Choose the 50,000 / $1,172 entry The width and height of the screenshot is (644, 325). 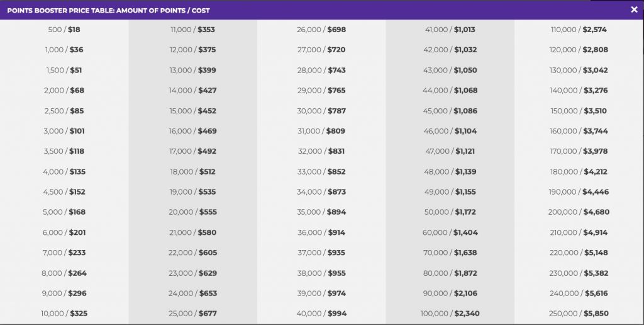(450, 212)
